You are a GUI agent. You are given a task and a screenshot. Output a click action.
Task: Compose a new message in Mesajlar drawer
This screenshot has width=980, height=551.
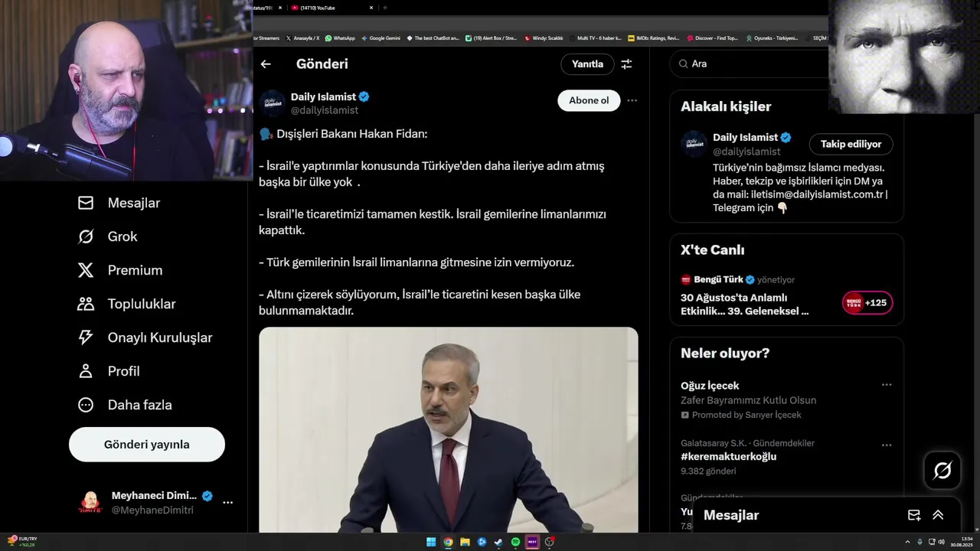(x=914, y=515)
